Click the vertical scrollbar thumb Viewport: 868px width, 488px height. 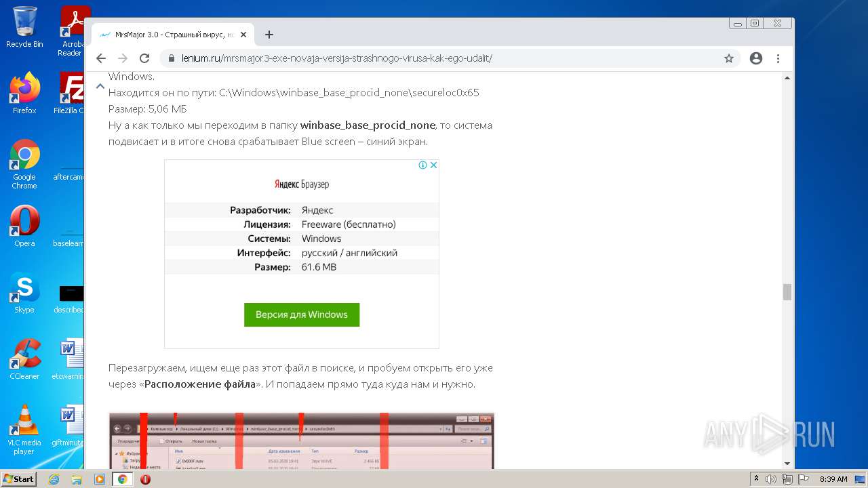787,292
